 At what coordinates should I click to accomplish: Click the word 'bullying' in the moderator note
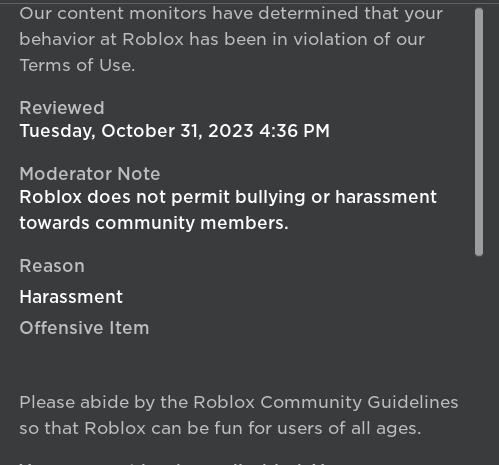[270, 197]
